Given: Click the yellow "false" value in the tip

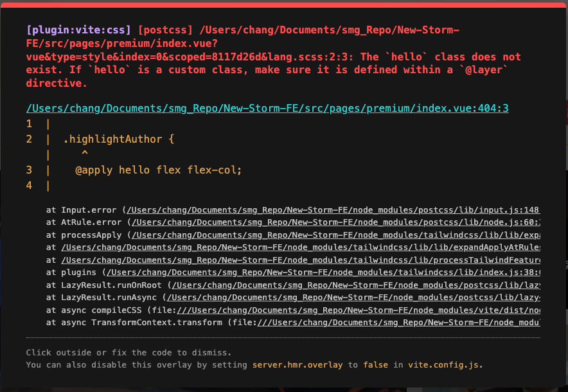Looking at the screenshot, I should click(x=376, y=365).
